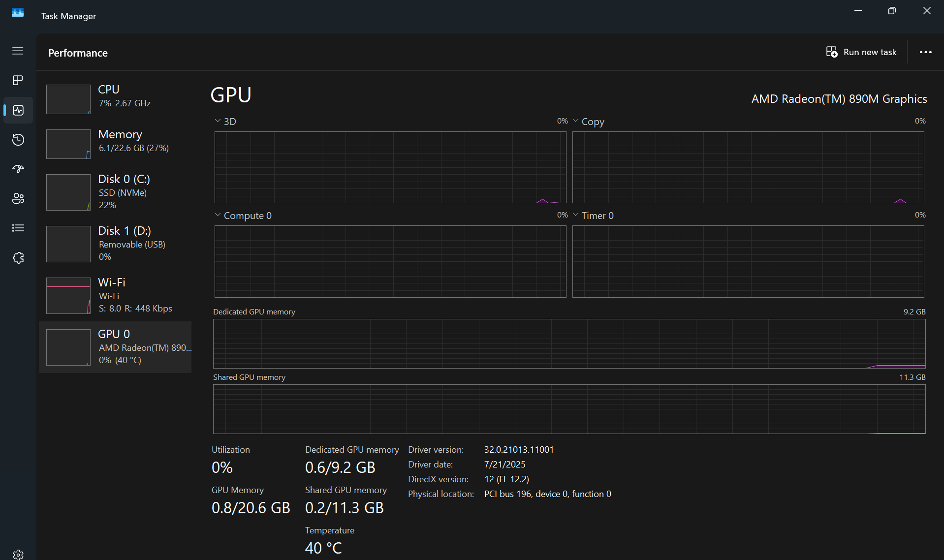This screenshot has width=944, height=560.
Task: Click the Memory mini graph thumbnail
Action: pos(68,144)
